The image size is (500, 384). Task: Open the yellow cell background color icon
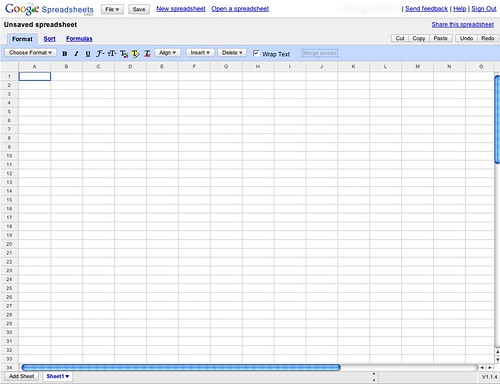(x=135, y=53)
